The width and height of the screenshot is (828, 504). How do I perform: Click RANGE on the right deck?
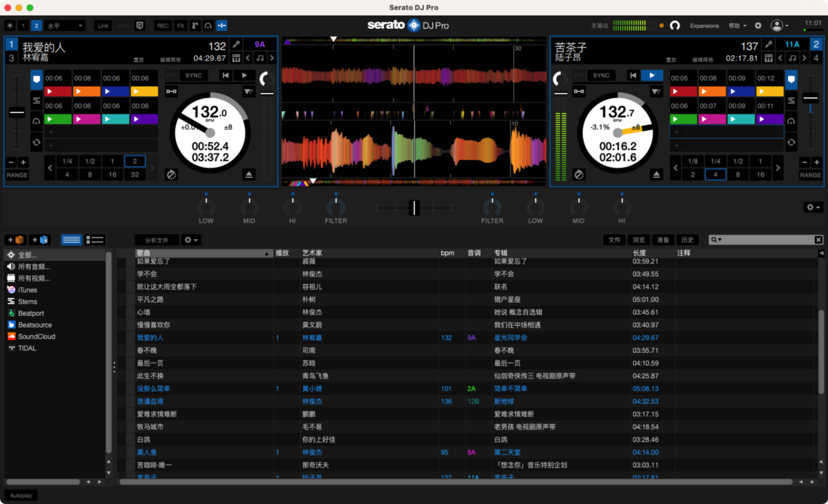point(811,175)
